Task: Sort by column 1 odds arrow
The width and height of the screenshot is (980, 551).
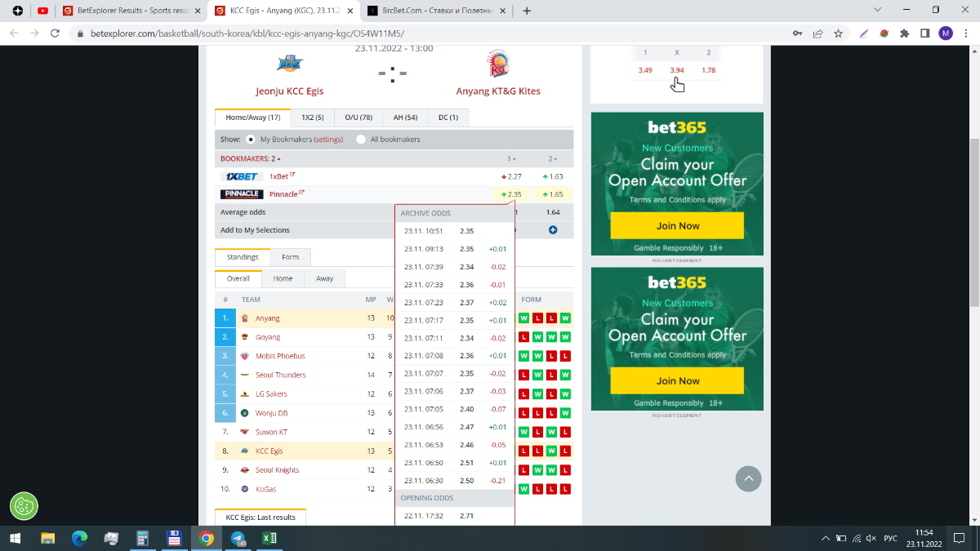Action: [x=511, y=158]
